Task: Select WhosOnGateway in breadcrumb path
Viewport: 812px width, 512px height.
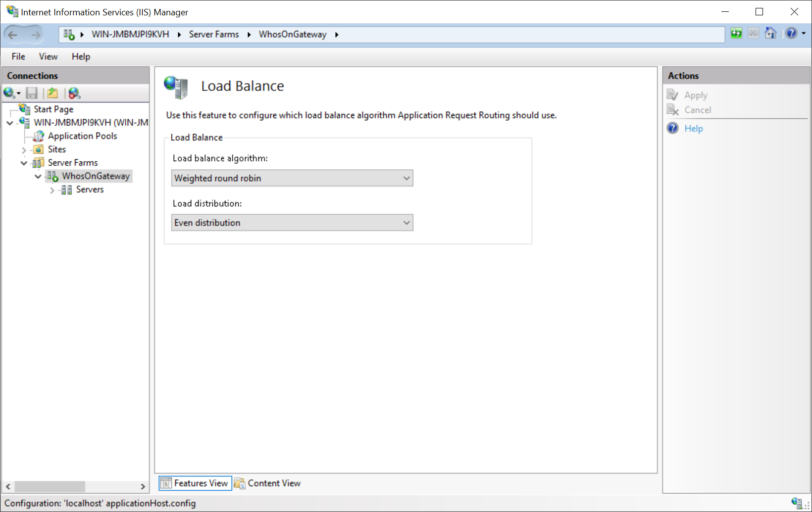Action: coord(293,35)
